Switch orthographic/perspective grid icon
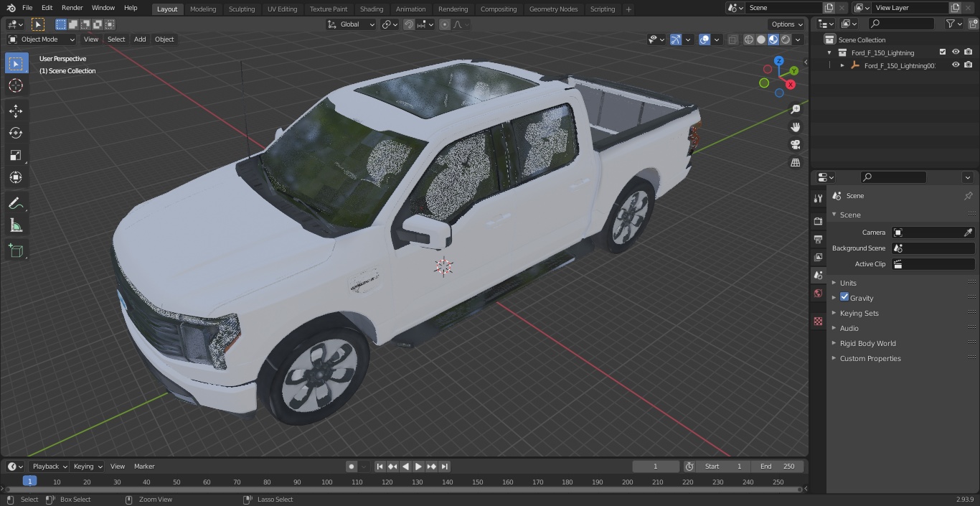 [795, 163]
